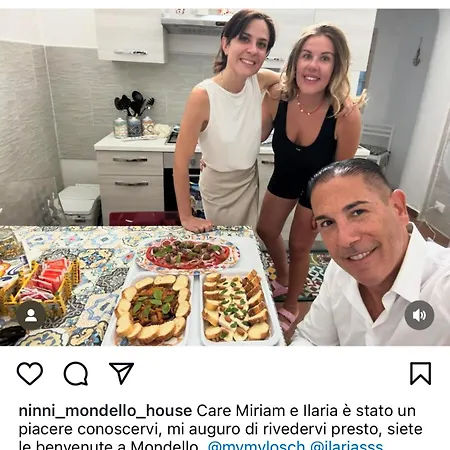The height and width of the screenshot is (450, 450).
Task: Tap the tray of bread around stew in the video
Action: point(153,309)
